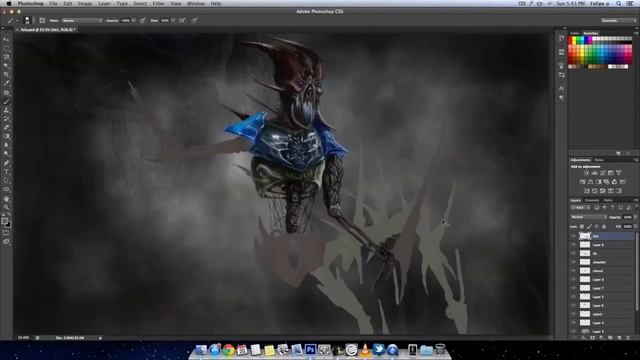Select the Crop tool
This screenshot has width=640, height=360.
(6, 75)
